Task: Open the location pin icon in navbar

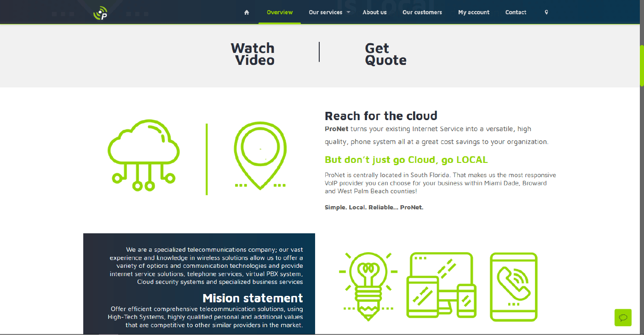Action: (546, 12)
